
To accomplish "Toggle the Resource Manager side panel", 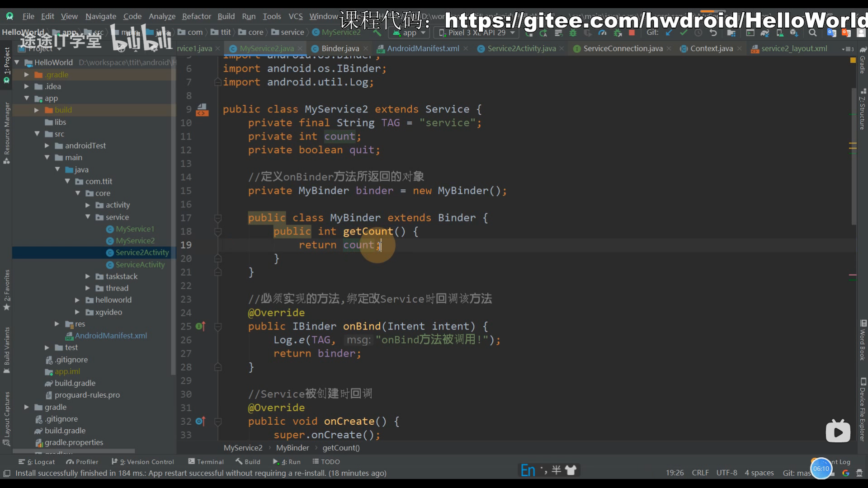I will [x=6, y=133].
